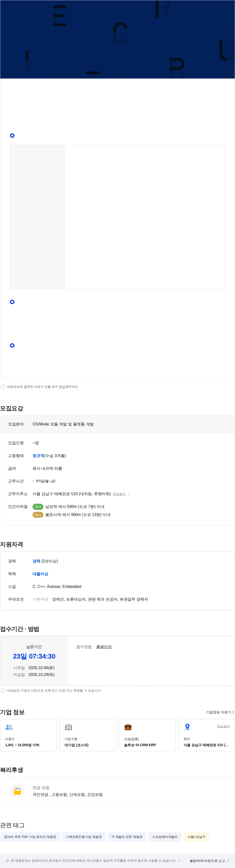Open the 홈페이지 application method link
This screenshot has width=235, height=868.
(104, 647)
